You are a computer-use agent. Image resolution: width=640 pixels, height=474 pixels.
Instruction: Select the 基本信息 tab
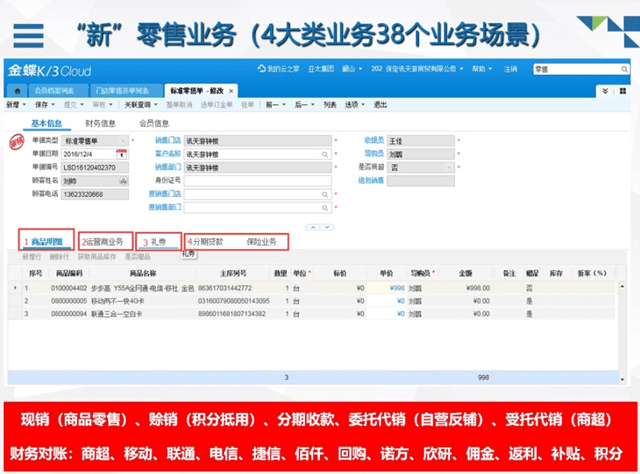point(47,123)
